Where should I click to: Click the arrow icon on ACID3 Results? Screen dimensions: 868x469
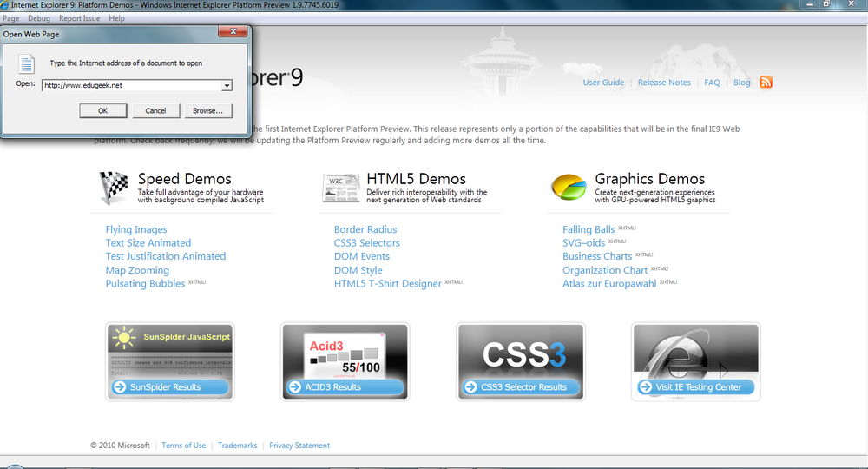tap(295, 387)
